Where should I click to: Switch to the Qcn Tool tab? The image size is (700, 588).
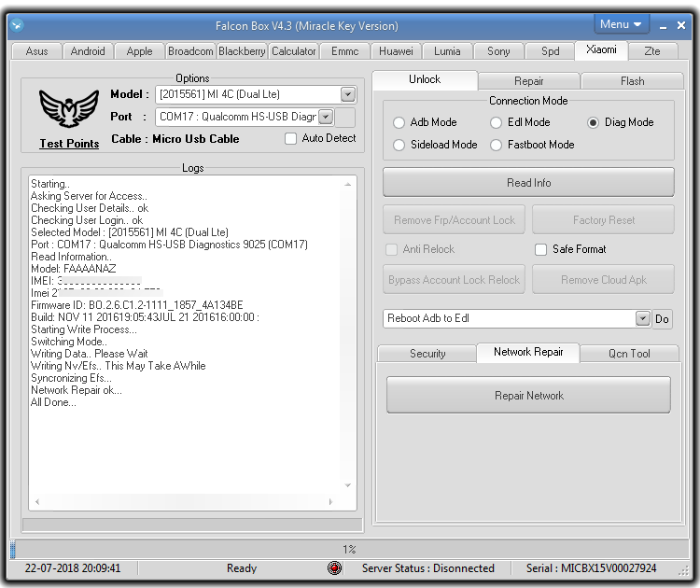629,354
